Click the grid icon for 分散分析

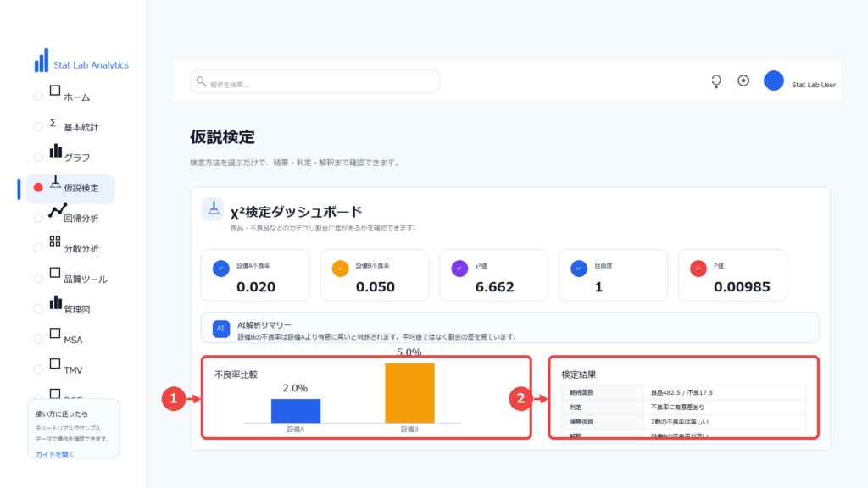55,241
